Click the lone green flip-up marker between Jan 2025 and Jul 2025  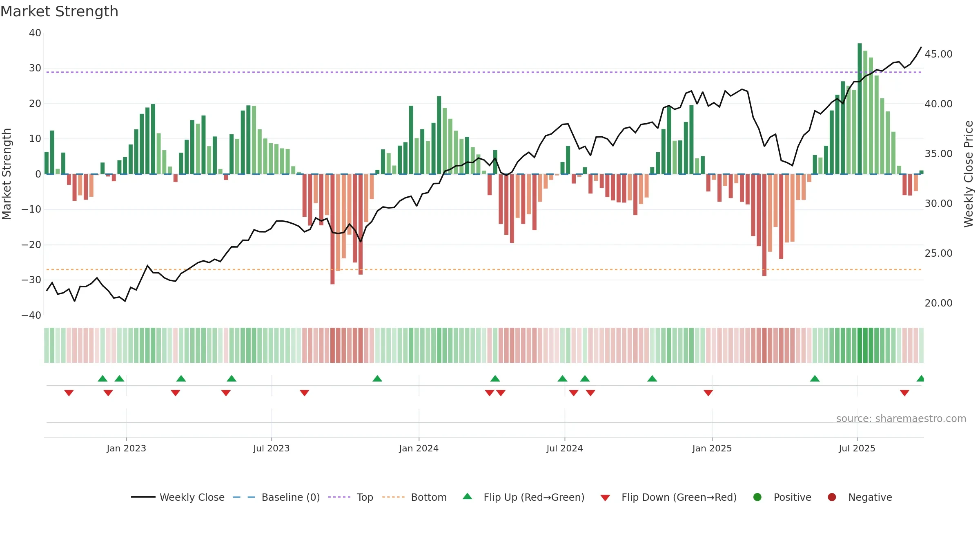pos(815,378)
